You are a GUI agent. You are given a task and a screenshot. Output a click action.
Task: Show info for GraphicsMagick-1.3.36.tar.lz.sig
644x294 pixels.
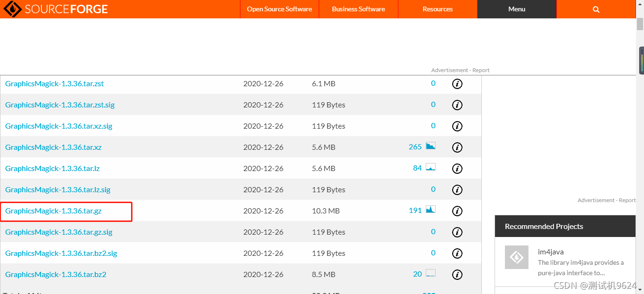point(457,190)
